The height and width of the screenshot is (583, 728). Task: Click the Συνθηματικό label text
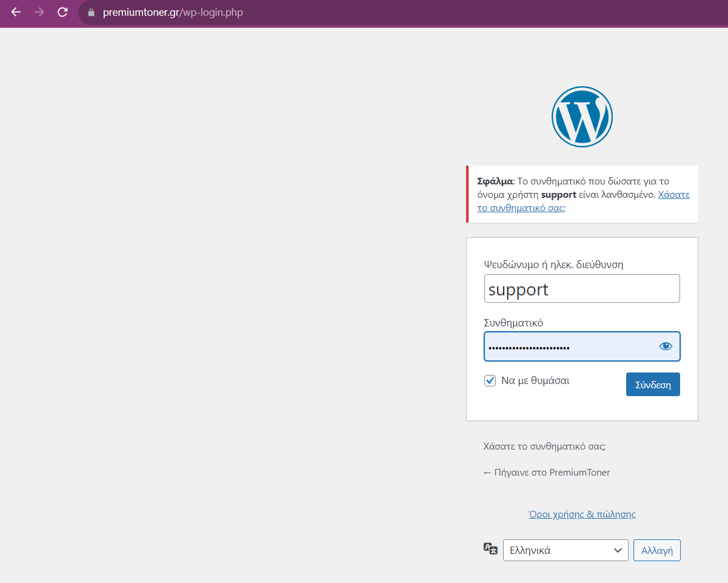[x=513, y=323]
